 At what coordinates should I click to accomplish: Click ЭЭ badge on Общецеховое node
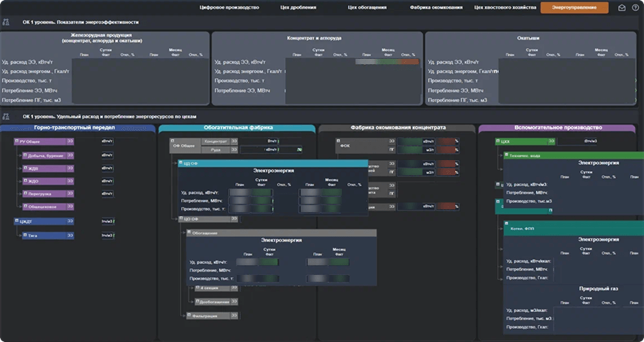click(70, 207)
